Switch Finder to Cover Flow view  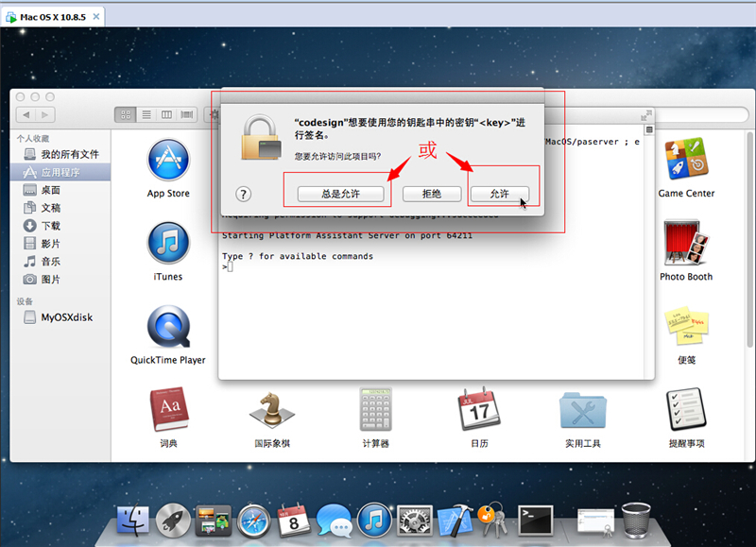186,114
